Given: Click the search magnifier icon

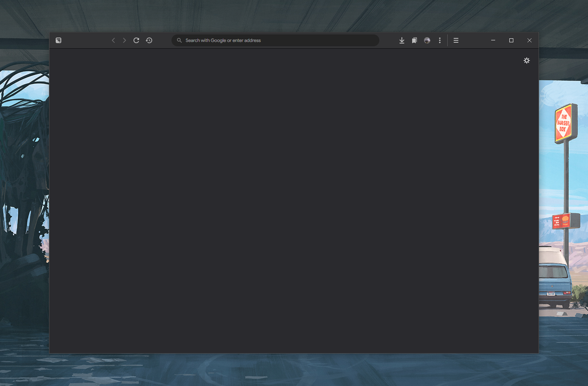Looking at the screenshot, I should 179,40.
